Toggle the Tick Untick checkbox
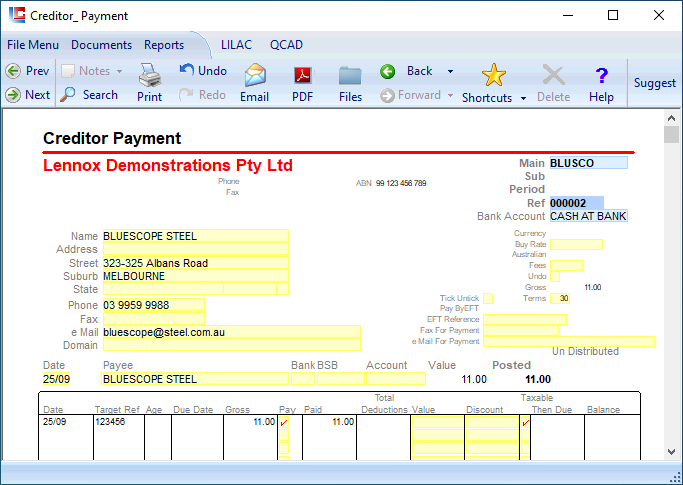 [488, 298]
